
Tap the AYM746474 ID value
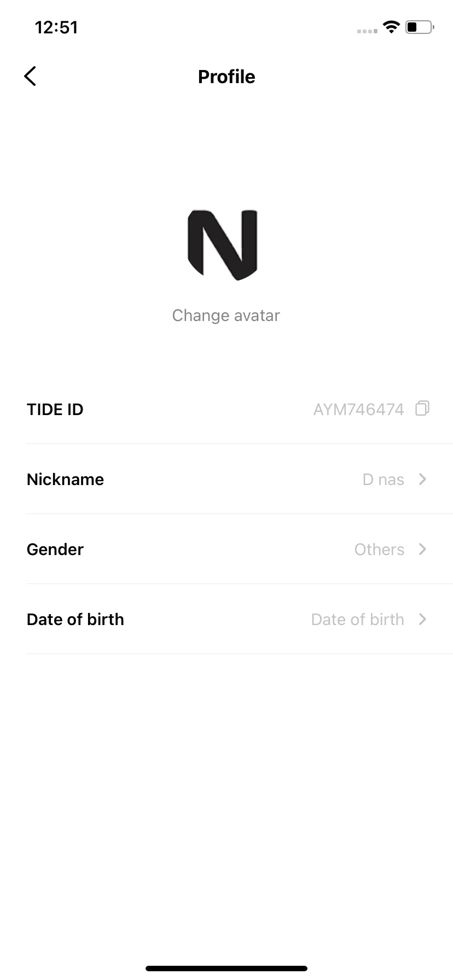pyautogui.click(x=358, y=410)
